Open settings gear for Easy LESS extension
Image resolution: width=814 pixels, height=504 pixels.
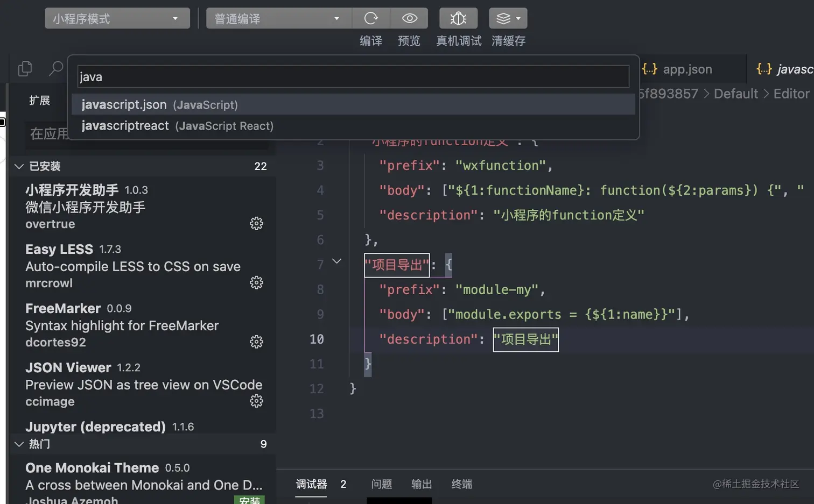click(256, 282)
